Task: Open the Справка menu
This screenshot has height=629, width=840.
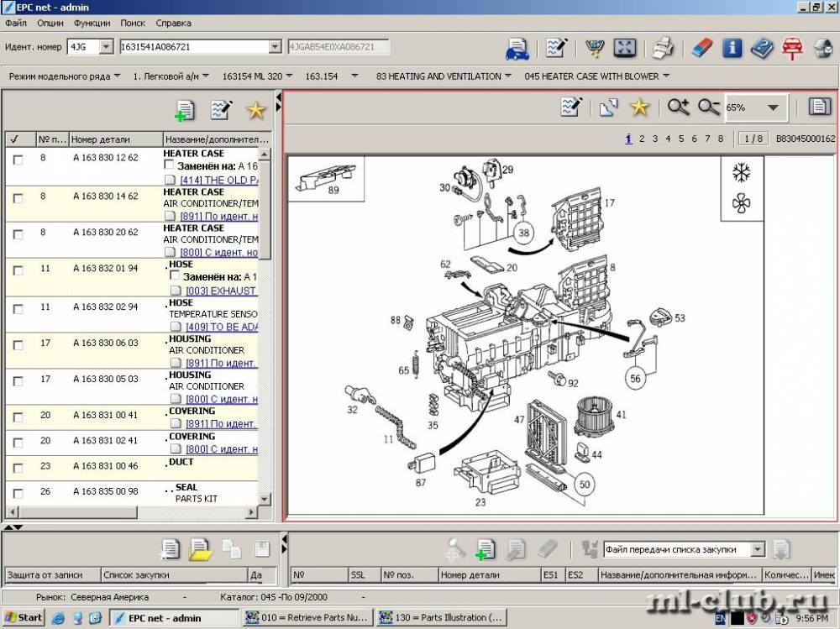Action: click(173, 23)
